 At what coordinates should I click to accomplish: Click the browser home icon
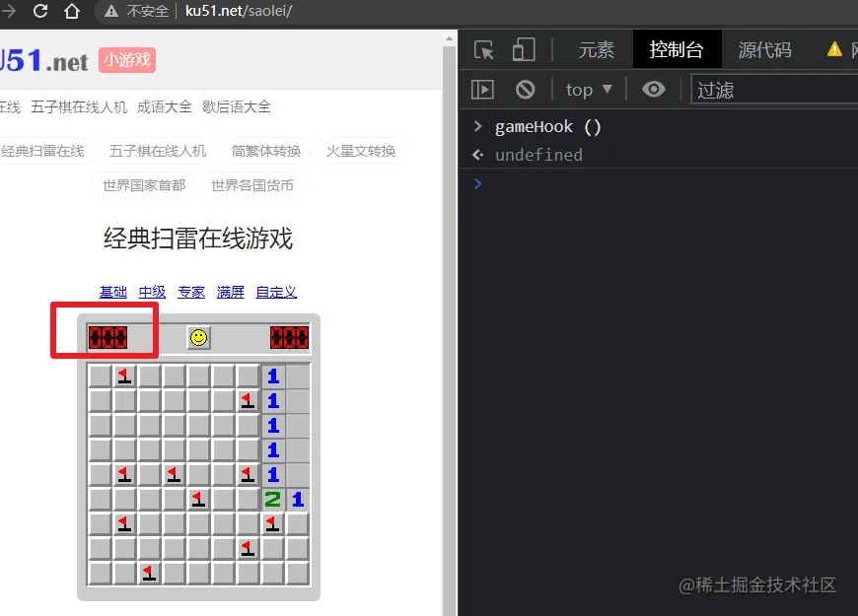[72, 11]
